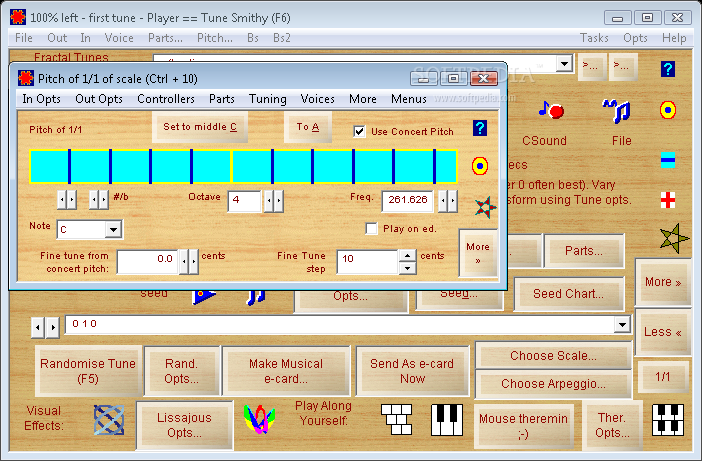Open the Voices menu in Pitch dialog
This screenshot has height=461, width=702.
point(317,99)
